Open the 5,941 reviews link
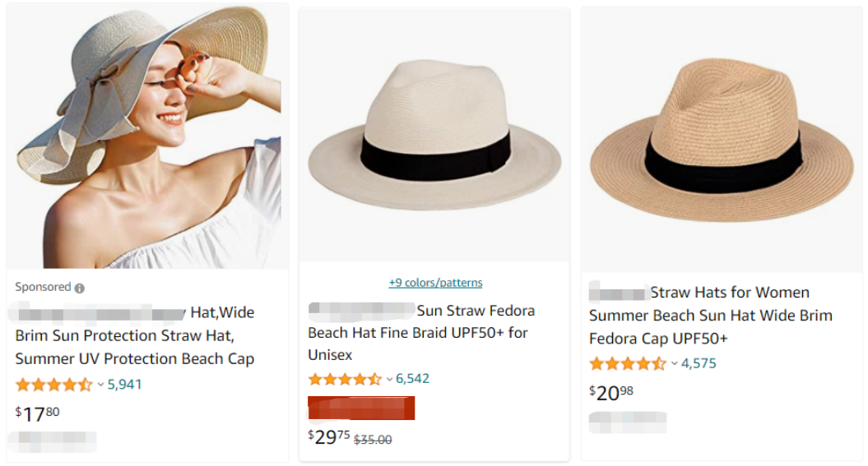The width and height of the screenshot is (868, 466). 125,385
